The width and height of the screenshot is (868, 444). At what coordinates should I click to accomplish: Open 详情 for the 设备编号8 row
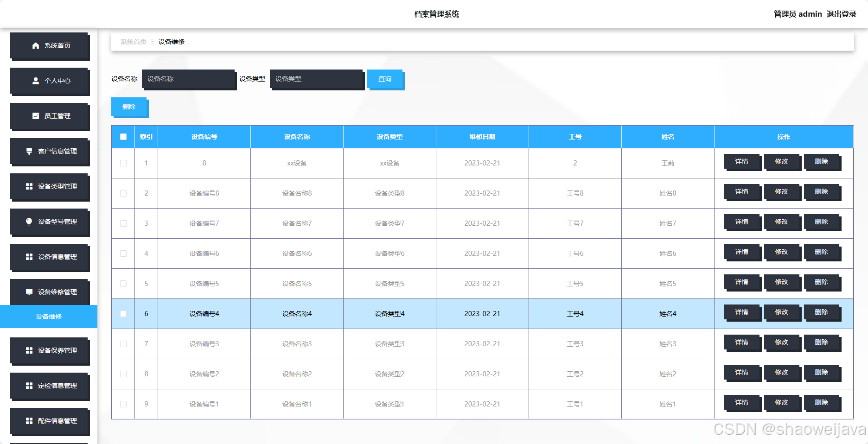click(x=742, y=192)
